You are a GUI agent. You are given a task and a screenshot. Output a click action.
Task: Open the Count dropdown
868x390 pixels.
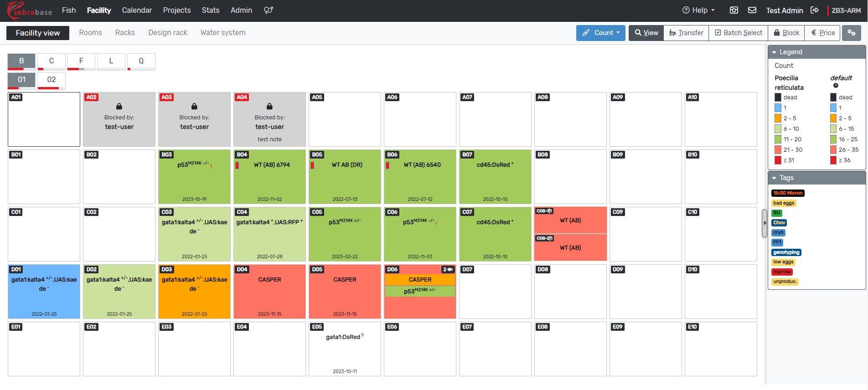coord(600,33)
